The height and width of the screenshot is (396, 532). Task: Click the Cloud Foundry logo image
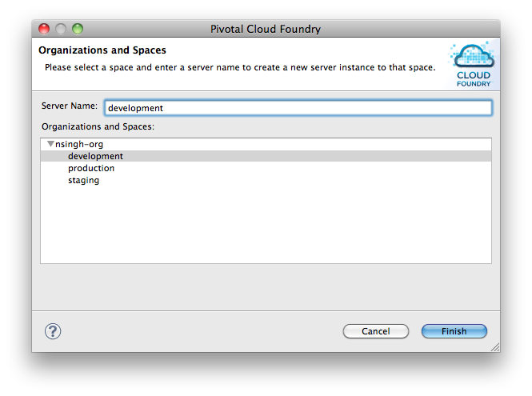[473, 65]
